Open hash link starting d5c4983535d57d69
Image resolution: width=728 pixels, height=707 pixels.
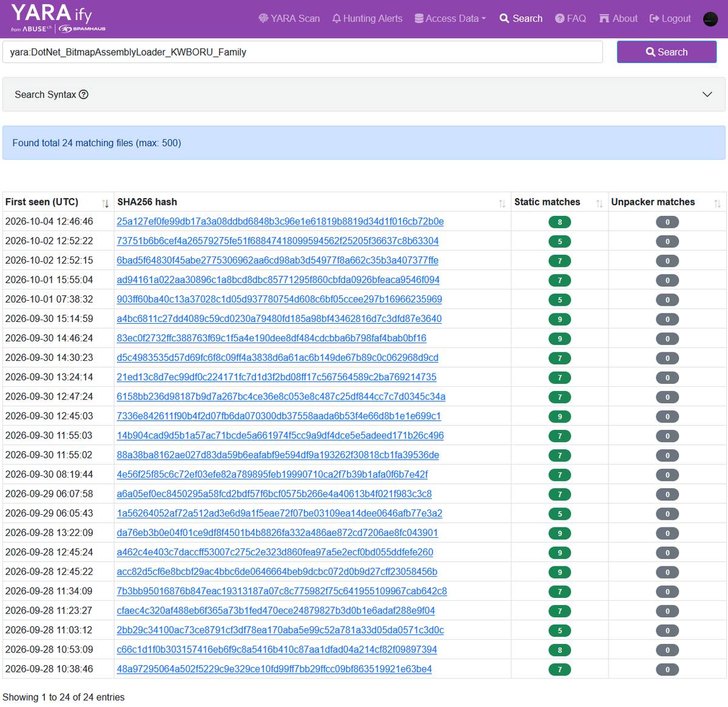coord(278,357)
